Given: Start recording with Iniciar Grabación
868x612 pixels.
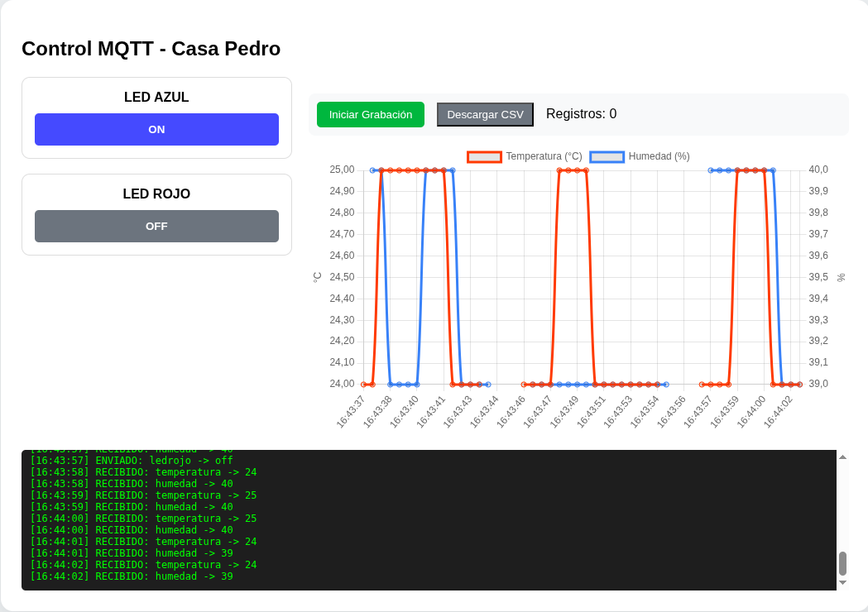Looking at the screenshot, I should click(x=371, y=114).
